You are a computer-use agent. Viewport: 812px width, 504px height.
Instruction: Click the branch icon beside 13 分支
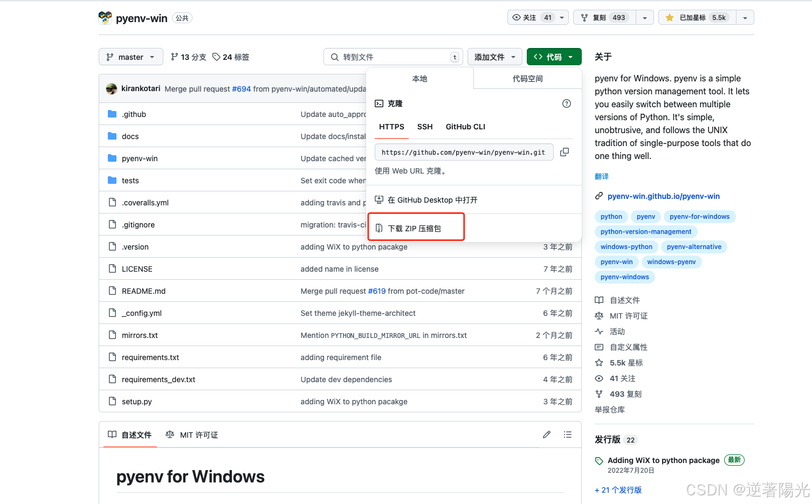(x=174, y=57)
